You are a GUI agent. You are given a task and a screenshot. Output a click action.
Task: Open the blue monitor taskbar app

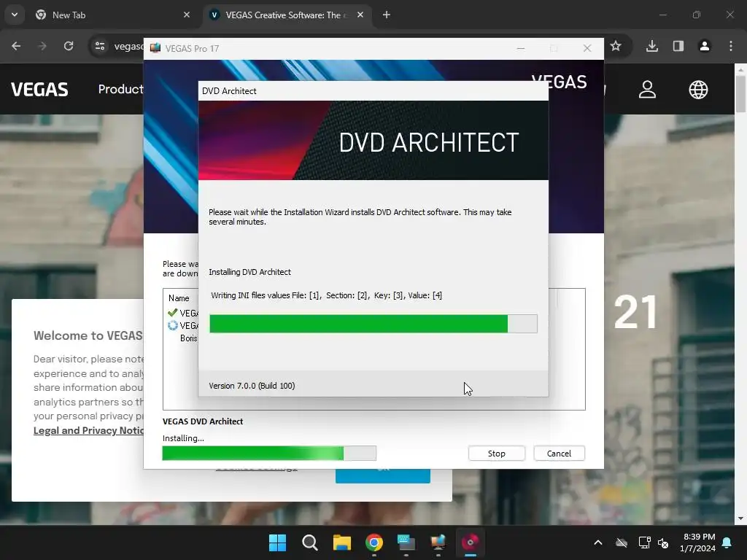coord(406,542)
